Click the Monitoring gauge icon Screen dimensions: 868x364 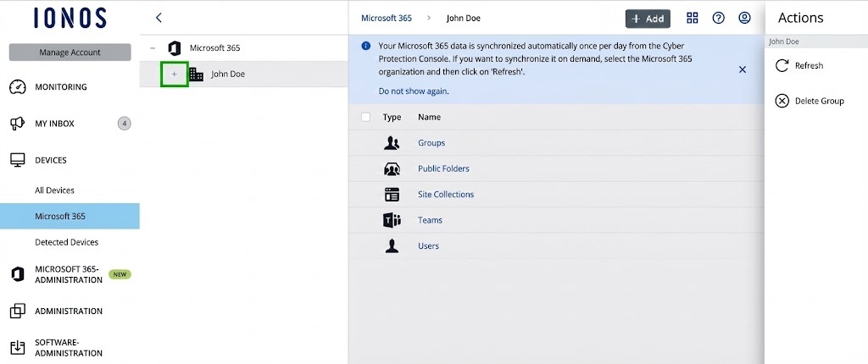[x=18, y=87]
